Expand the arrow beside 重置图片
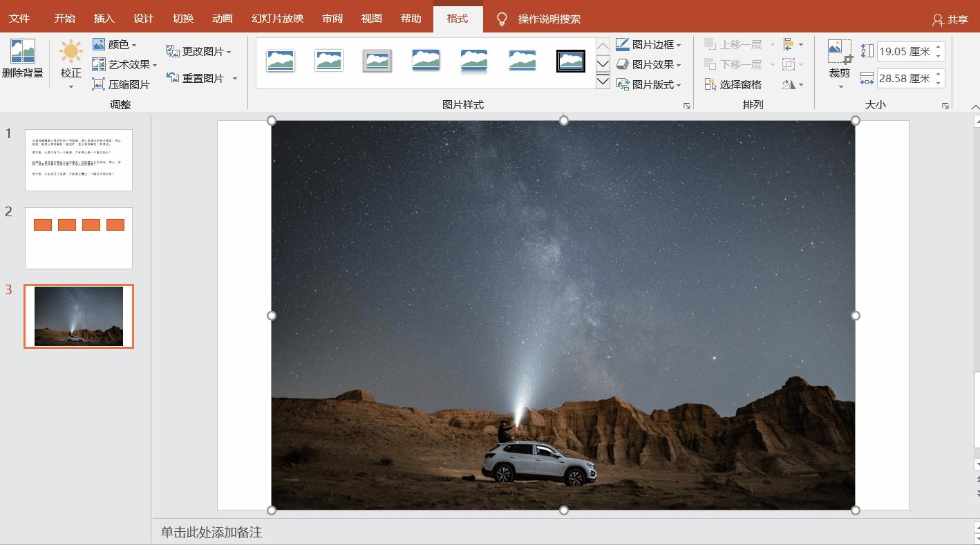Viewport: 980px width, 545px height. [x=235, y=79]
